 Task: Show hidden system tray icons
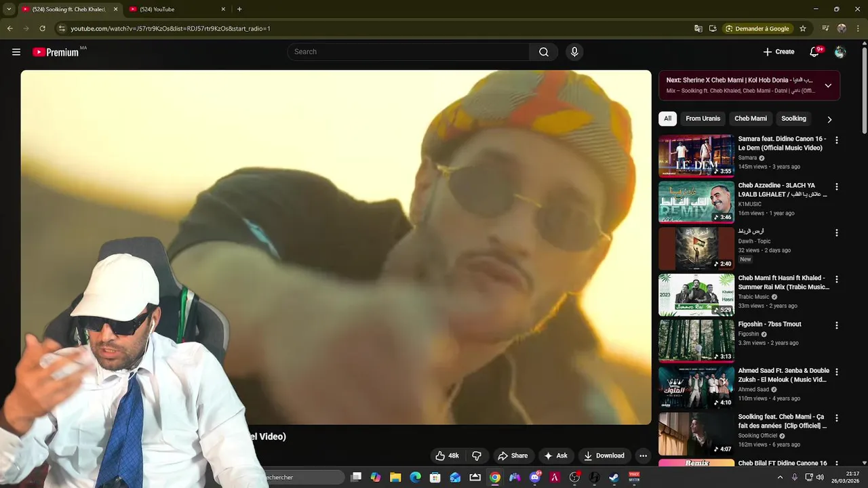click(x=780, y=477)
